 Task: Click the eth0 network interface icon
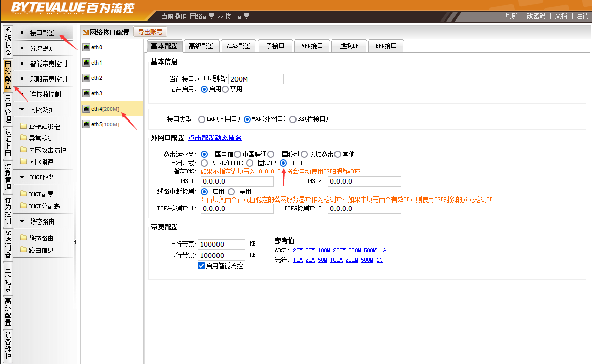pyautogui.click(x=86, y=48)
